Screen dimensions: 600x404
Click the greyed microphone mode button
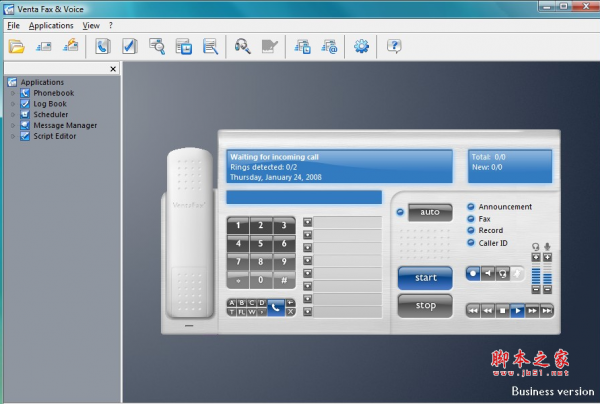(517, 274)
